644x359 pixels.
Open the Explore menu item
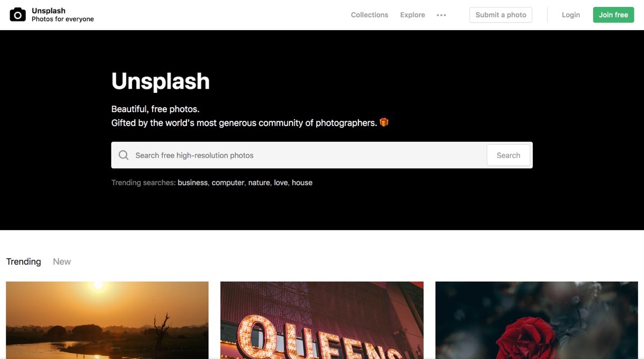pyautogui.click(x=413, y=15)
